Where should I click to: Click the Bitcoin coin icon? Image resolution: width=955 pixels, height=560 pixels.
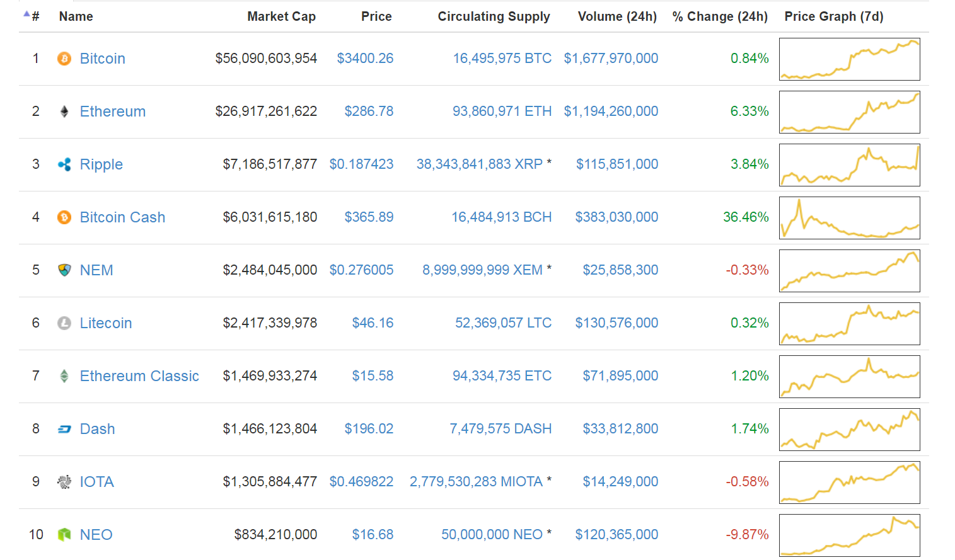click(64, 59)
